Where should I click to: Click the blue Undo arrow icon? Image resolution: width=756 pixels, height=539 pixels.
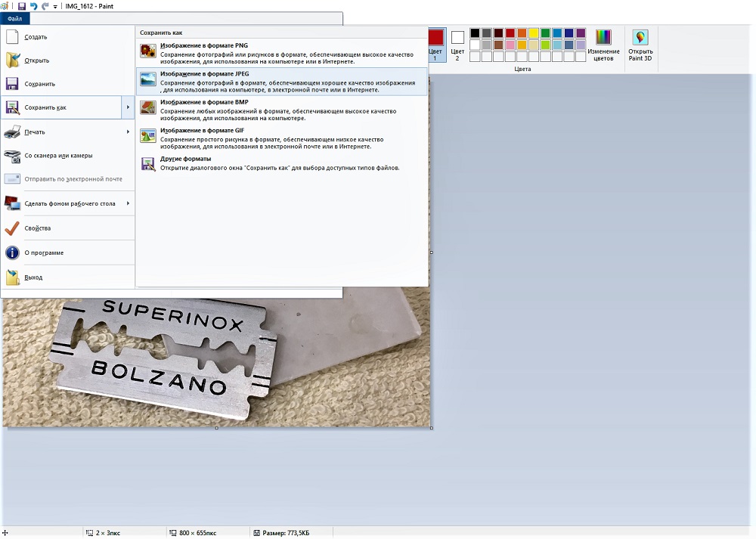pos(34,6)
